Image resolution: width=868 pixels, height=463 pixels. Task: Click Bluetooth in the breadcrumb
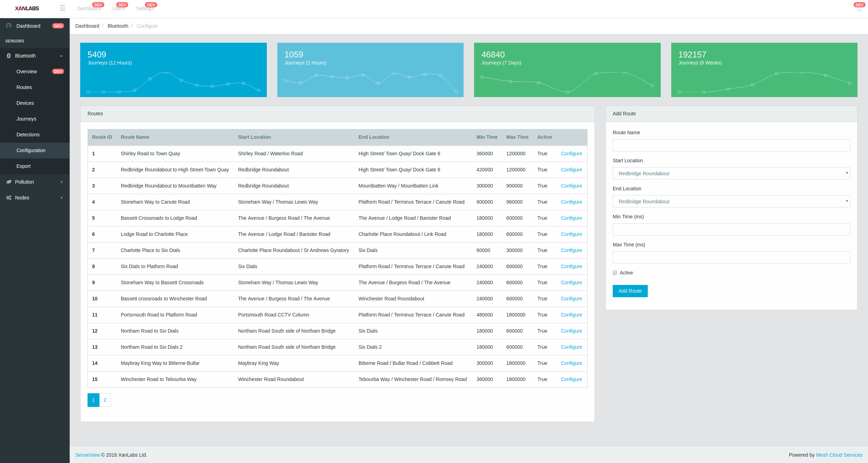click(x=118, y=26)
